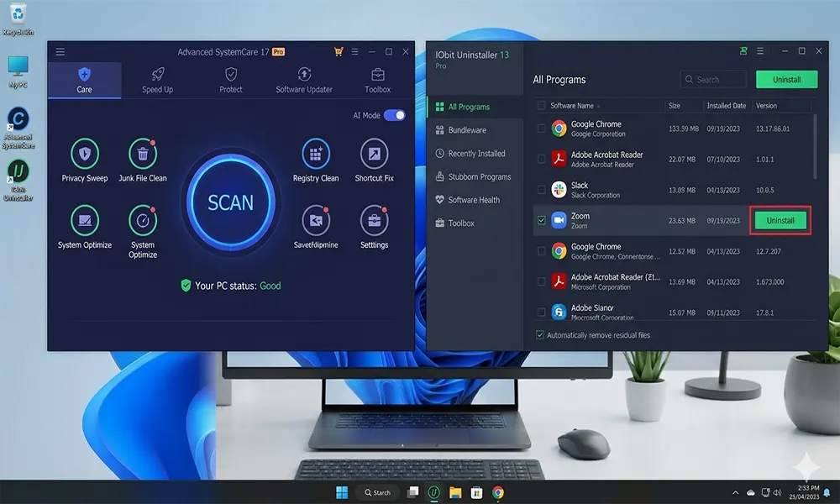Viewport: 840px width, 504px height.
Task: Open the Shortcut Fix tool
Action: pos(374,155)
